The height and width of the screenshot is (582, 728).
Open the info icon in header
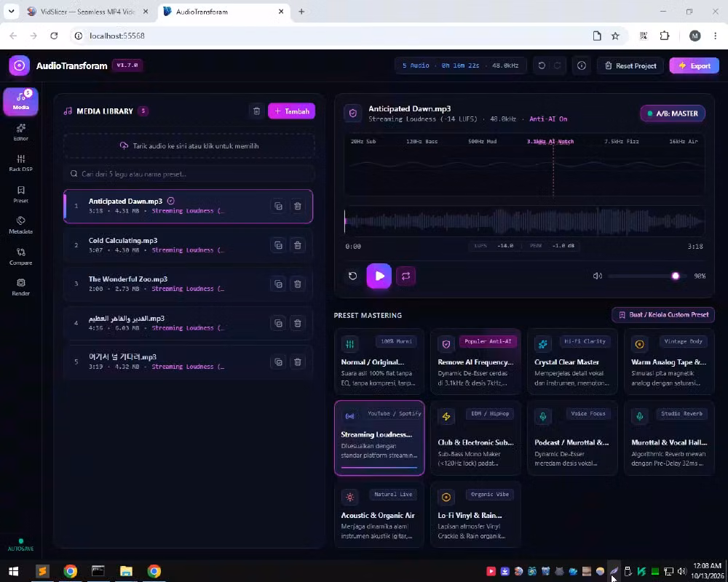(x=581, y=65)
